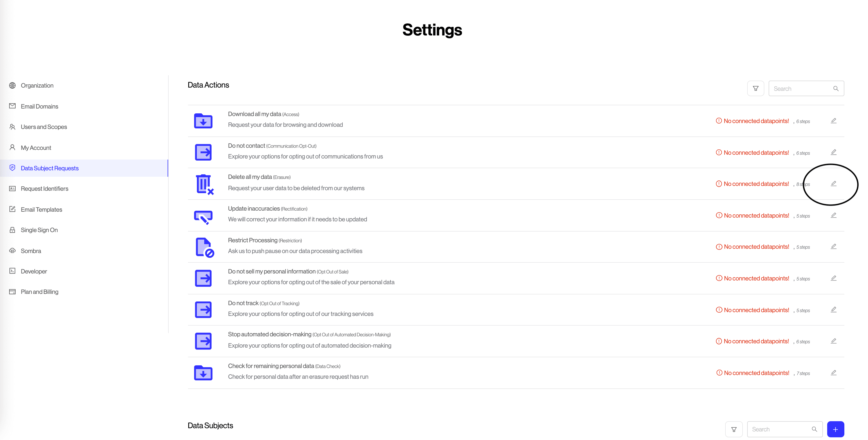The height and width of the screenshot is (440, 868).
Task: Click edit pencil for Delete all my data
Action: [833, 184]
